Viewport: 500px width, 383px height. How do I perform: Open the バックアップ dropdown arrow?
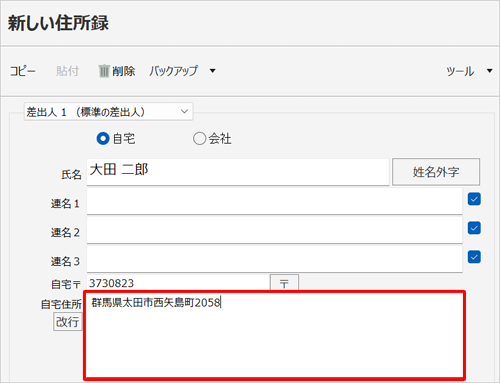coord(212,71)
